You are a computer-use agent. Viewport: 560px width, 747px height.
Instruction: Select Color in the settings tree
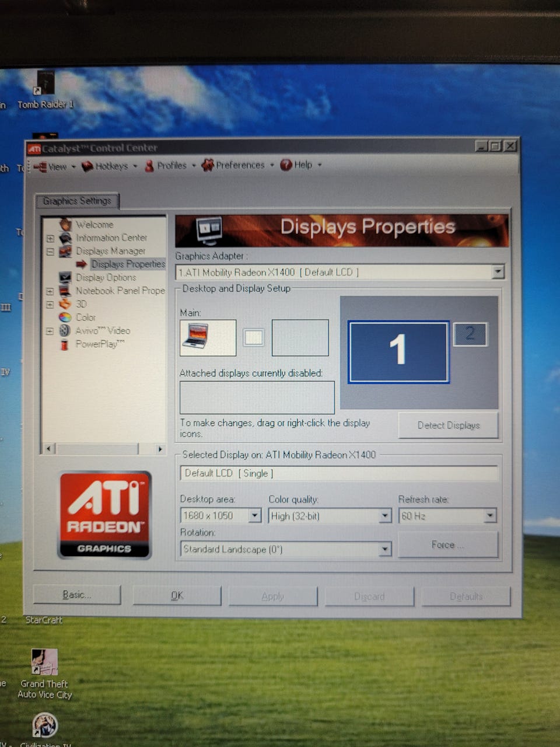pyautogui.click(x=85, y=317)
